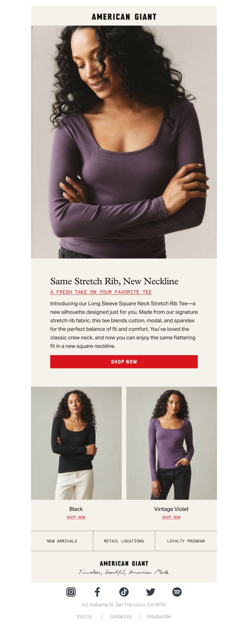Open the TikTok social icon
This screenshot has height=644, width=248.
click(124, 592)
